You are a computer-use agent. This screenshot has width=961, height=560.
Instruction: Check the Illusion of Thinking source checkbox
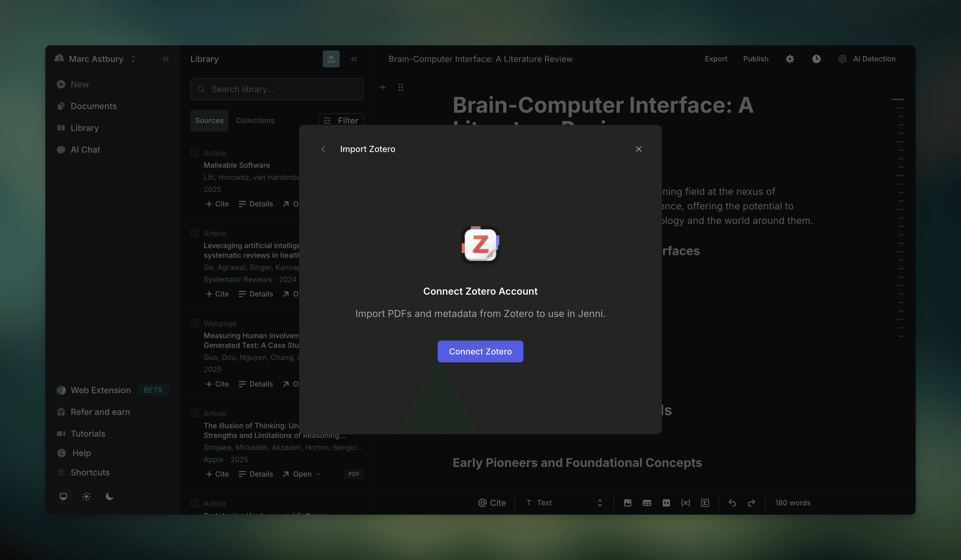pyautogui.click(x=195, y=413)
